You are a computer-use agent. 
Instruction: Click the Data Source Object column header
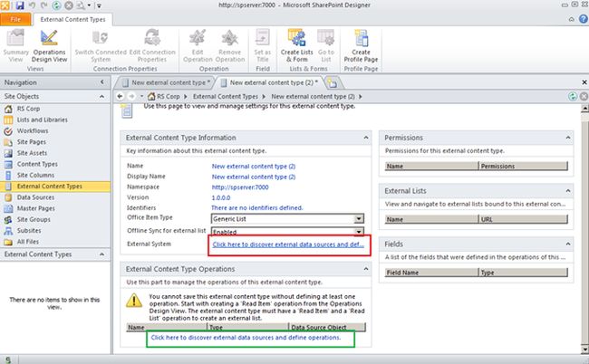[x=327, y=327]
